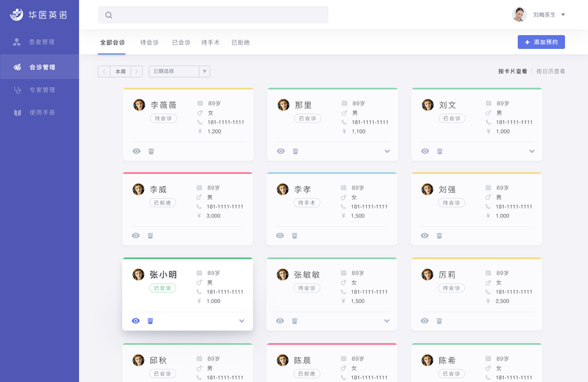This screenshot has width=588, height=382.
Task: Toggle eye view icon on 张小明 card
Action: (136, 321)
